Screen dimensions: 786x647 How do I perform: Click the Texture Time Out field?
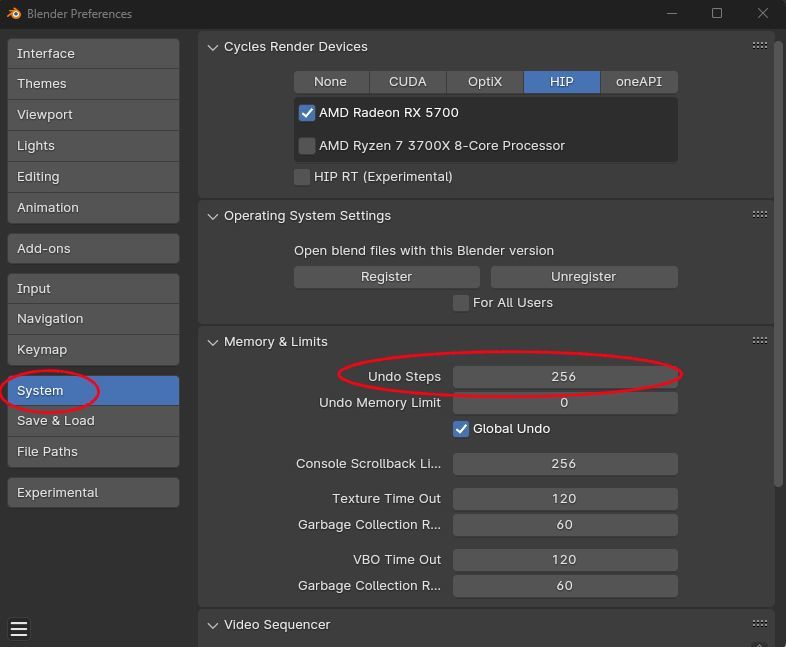[x=565, y=499]
